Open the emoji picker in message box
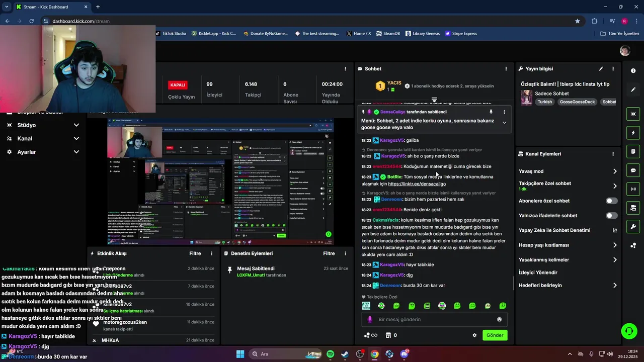This screenshot has width=644, height=362. coord(499,319)
